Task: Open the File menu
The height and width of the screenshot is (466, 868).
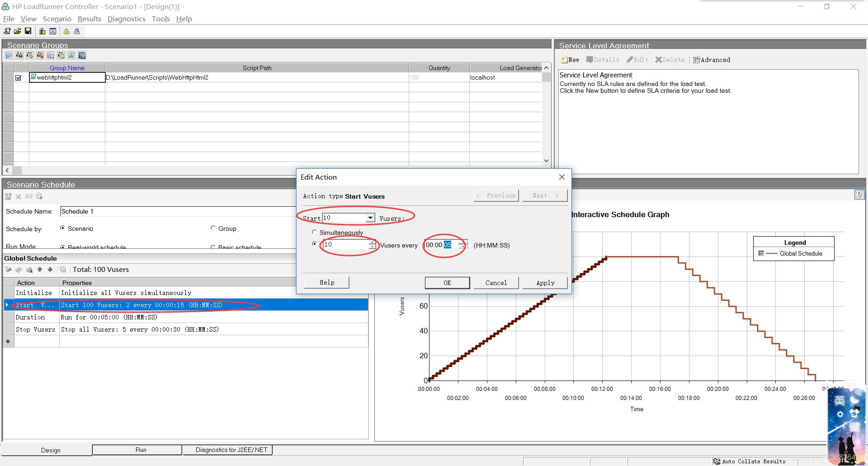Action: pyautogui.click(x=9, y=19)
